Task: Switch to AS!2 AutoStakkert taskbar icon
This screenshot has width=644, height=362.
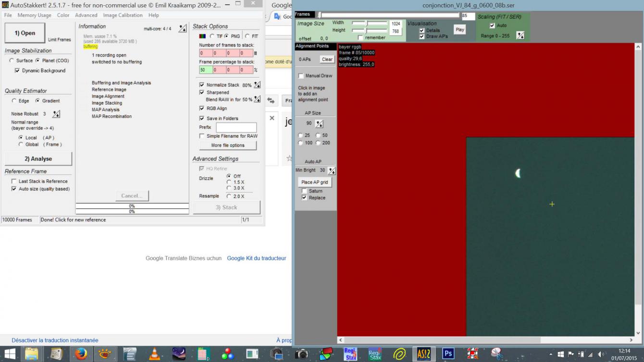Action: 423,354
